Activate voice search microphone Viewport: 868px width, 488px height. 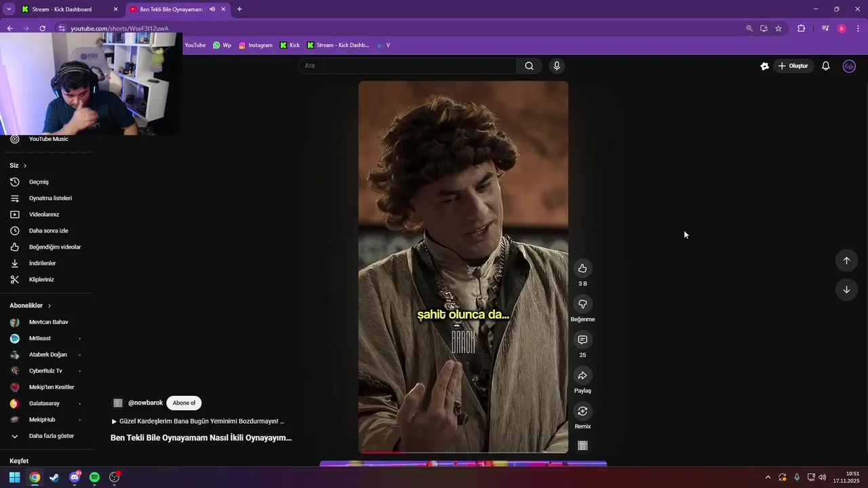click(557, 66)
